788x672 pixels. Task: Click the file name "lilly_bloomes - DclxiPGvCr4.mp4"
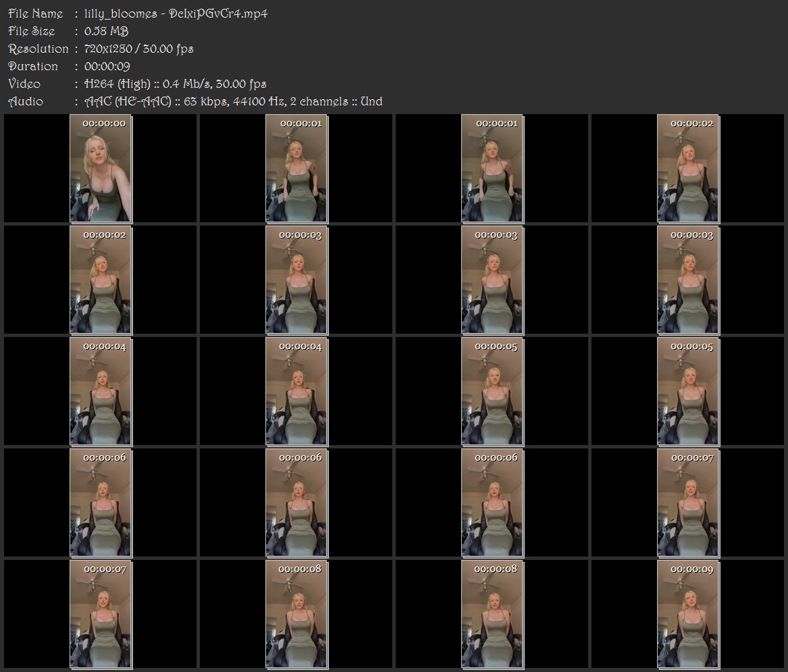[176, 14]
